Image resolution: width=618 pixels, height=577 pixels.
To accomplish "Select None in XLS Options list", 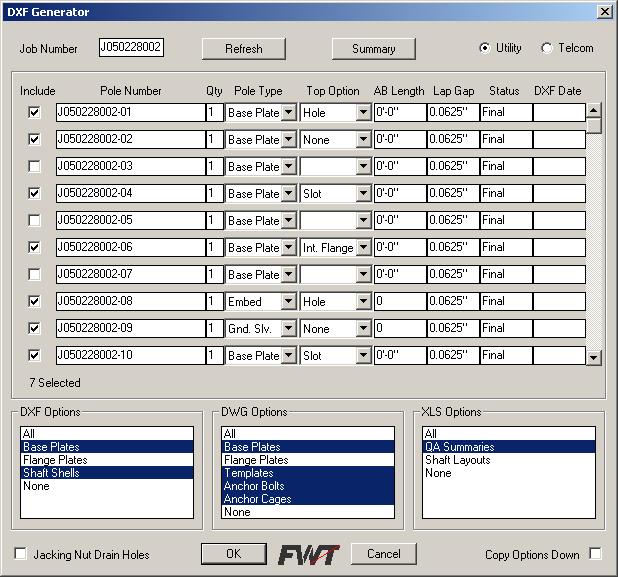I will [x=508, y=473].
